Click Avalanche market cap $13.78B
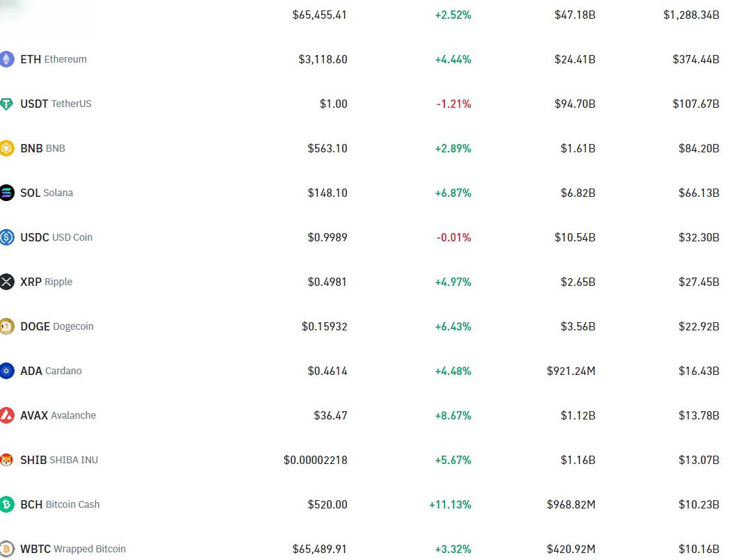Viewport: 742px width, 560px height. pyautogui.click(x=699, y=415)
